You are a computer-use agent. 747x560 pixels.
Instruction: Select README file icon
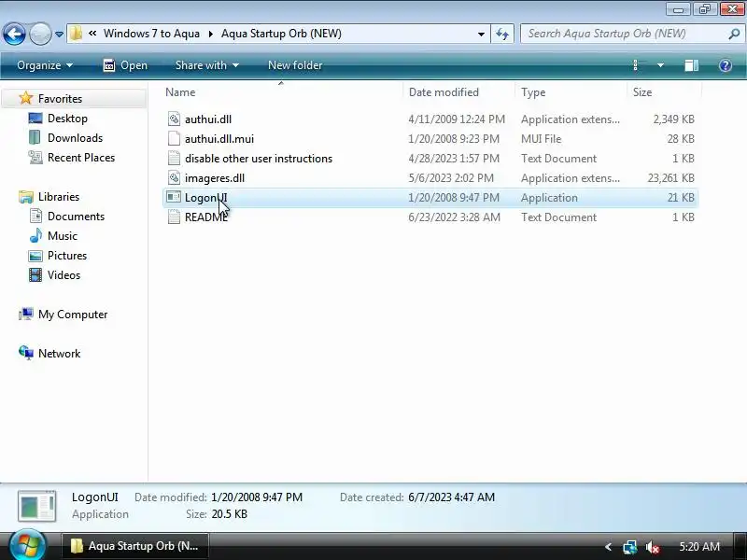click(x=174, y=217)
